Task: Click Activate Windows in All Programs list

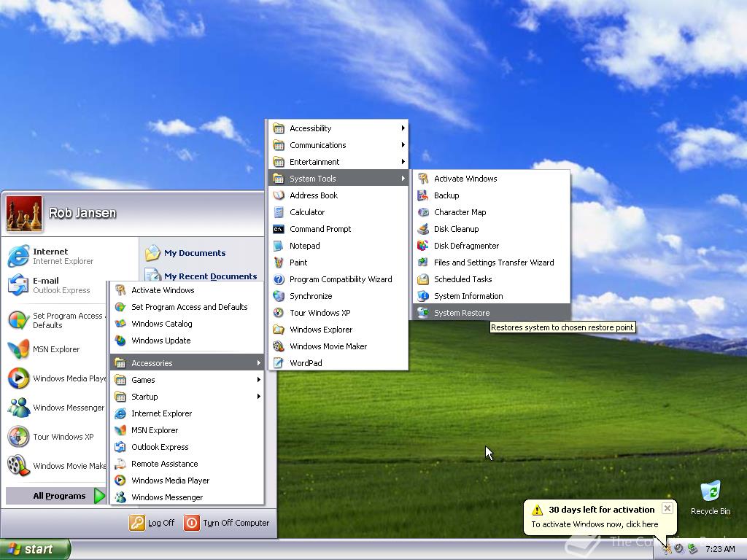Action: (x=187, y=290)
